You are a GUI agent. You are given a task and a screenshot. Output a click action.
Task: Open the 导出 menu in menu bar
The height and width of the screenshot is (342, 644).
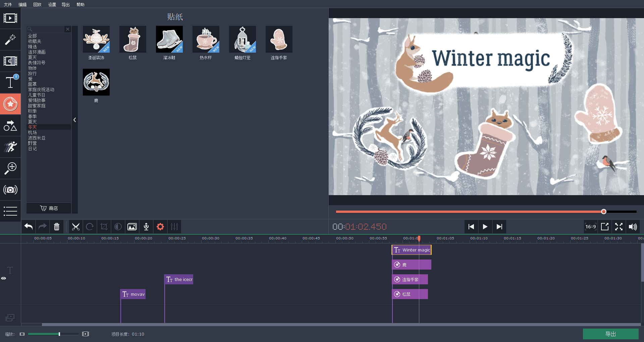click(66, 4)
